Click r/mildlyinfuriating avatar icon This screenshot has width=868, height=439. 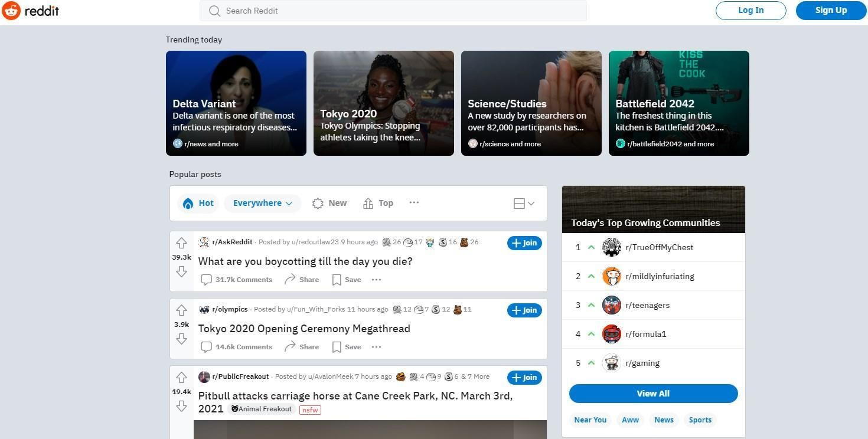[x=612, y=276]
